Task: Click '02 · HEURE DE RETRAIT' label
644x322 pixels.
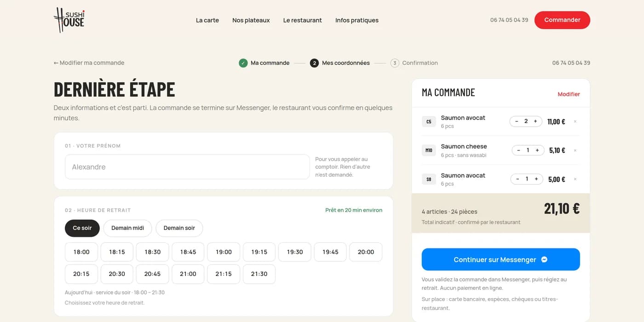Action: (98, 210)
